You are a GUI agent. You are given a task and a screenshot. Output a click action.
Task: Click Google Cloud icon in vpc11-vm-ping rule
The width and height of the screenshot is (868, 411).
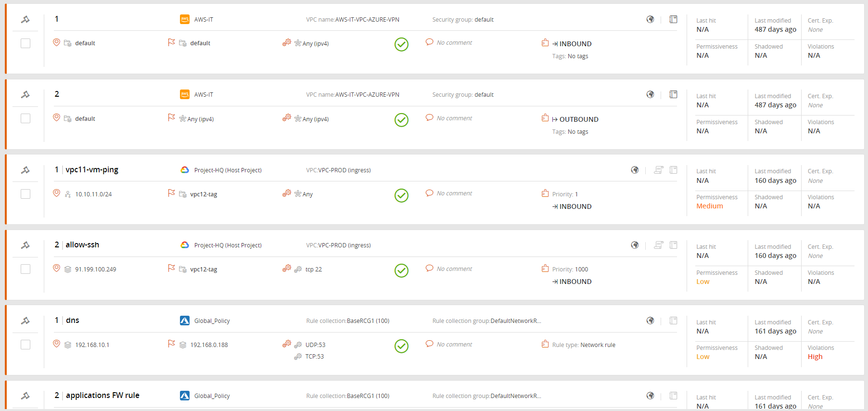click(185, 170)
